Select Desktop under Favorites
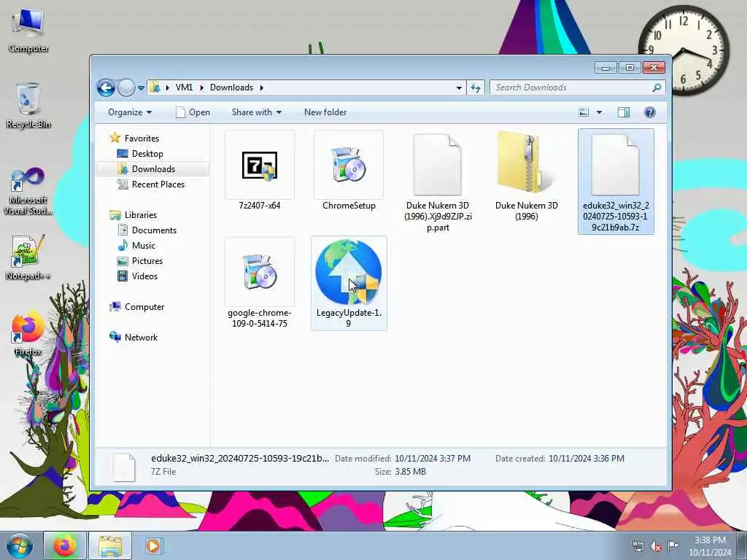The height and width of the screenshot is (560, 747). point(141,154)
